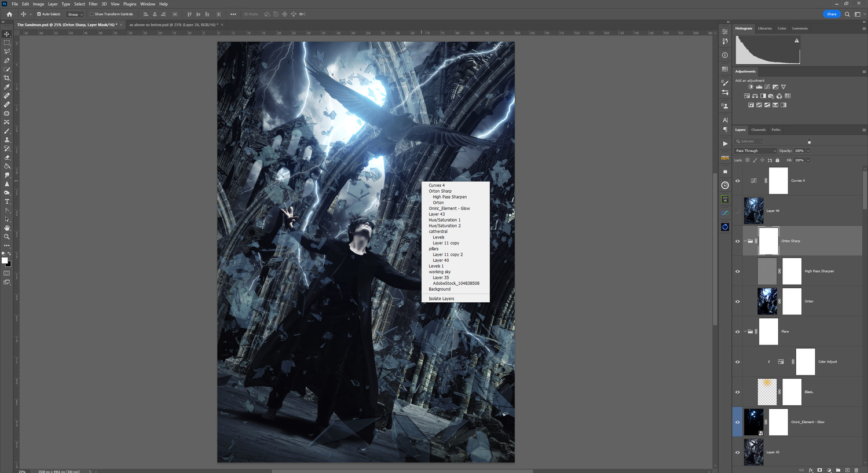Viewport: 868px width, 473px height.
Task: Switch to the Channels tab
Action: (759, 130)
